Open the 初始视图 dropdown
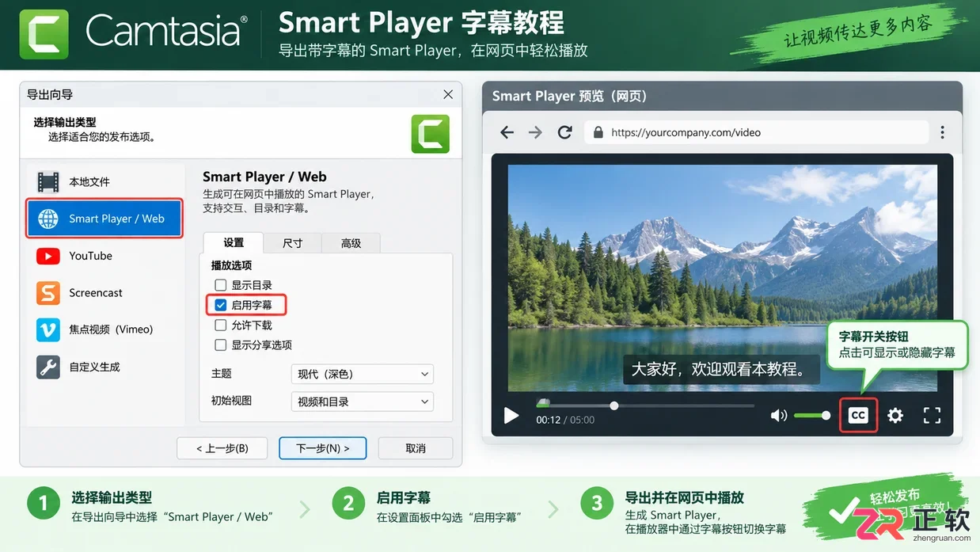 pyautogui.click(x=363, y=402)
